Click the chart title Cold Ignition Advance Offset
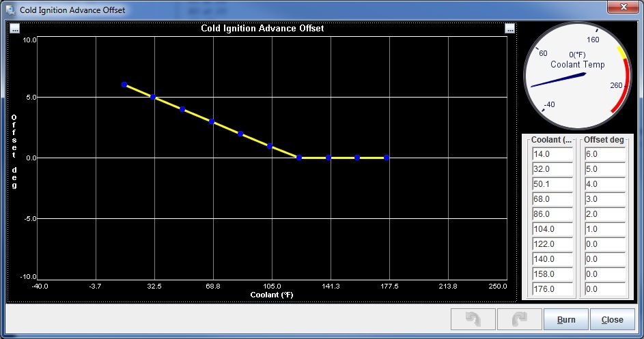 click(x=262, y=29)
